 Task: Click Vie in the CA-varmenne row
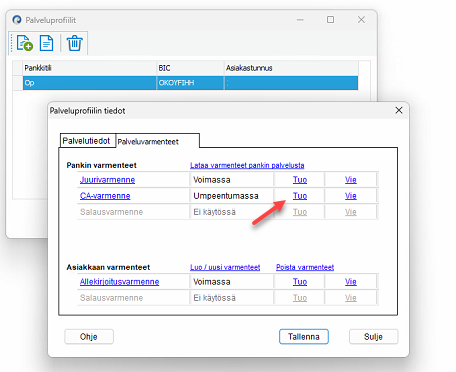pyautogui.click(x=351, y=196)
